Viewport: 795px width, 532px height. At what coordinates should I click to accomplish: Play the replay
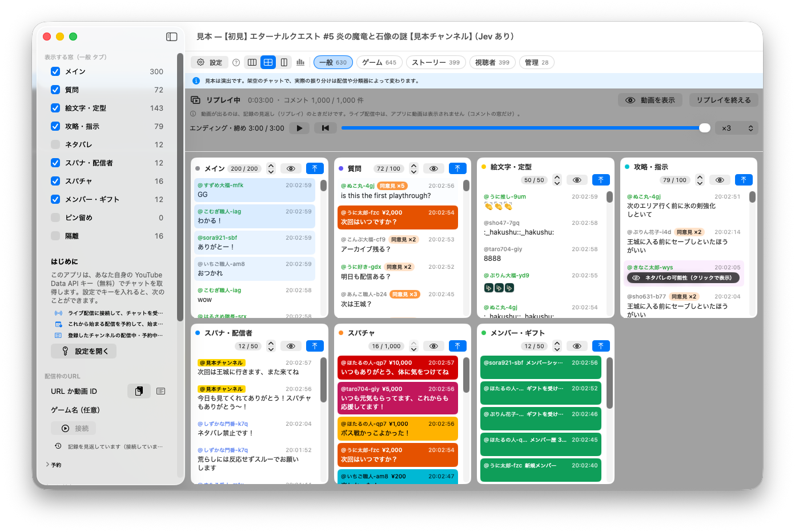tap(299, 128)
